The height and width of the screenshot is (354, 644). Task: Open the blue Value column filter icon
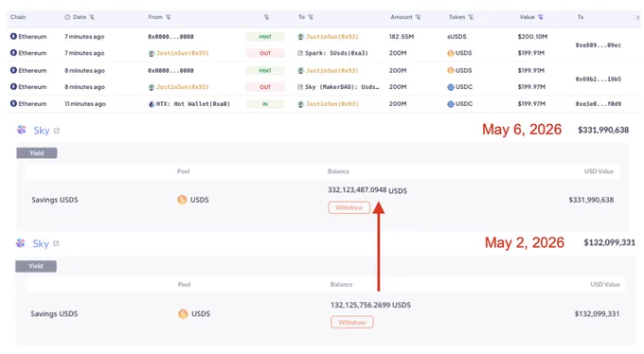tap(541, 17)
